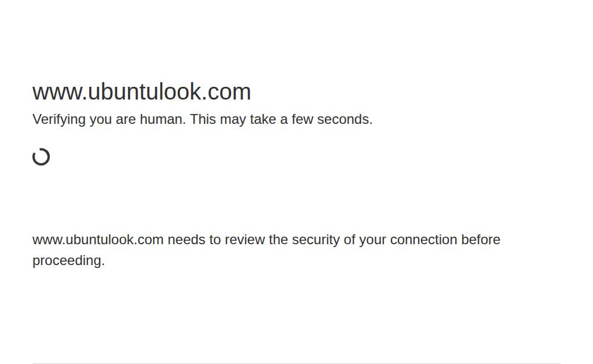This screenshot has width=593, height=364.
Task: Click the word "proceeding." on the last line
Action: pyautogui.click(x=68, y=260)
